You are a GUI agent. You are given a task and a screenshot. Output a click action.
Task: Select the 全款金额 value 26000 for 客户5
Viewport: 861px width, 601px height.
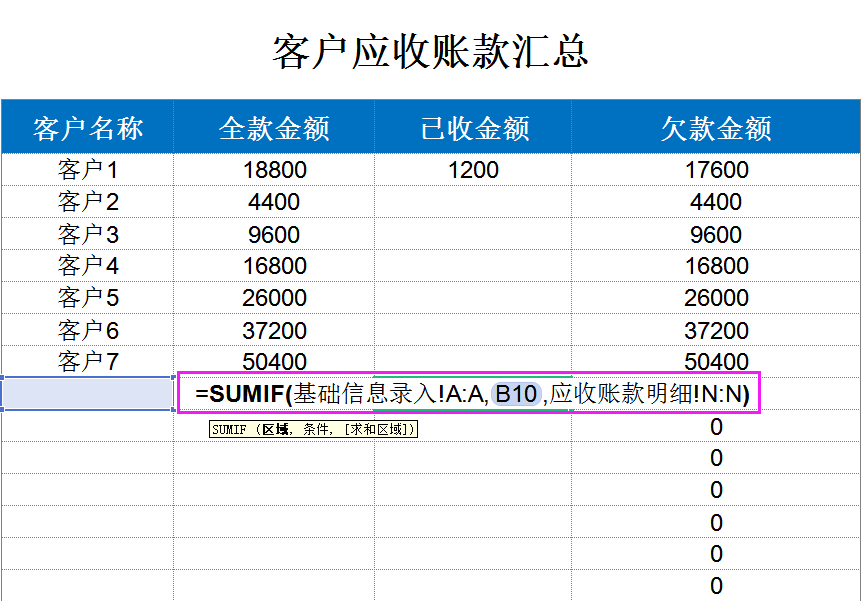tap(274, 297)
